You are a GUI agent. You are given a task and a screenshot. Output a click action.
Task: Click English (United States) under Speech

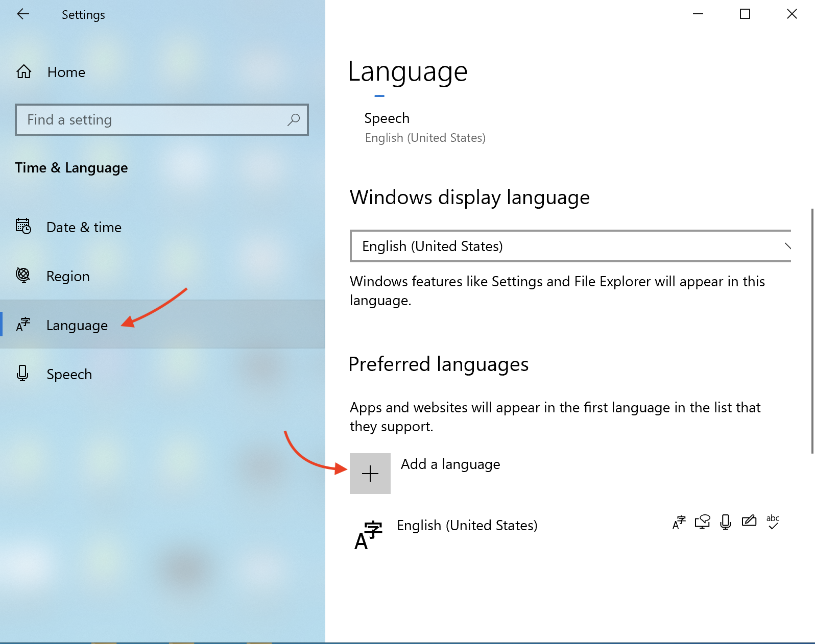tap(425, 138)
